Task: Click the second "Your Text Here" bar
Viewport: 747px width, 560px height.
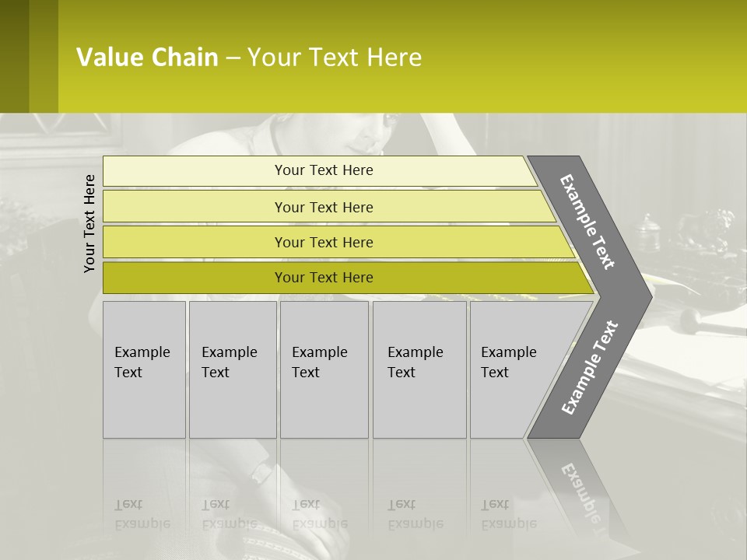Action: click(x=323, y=207)
